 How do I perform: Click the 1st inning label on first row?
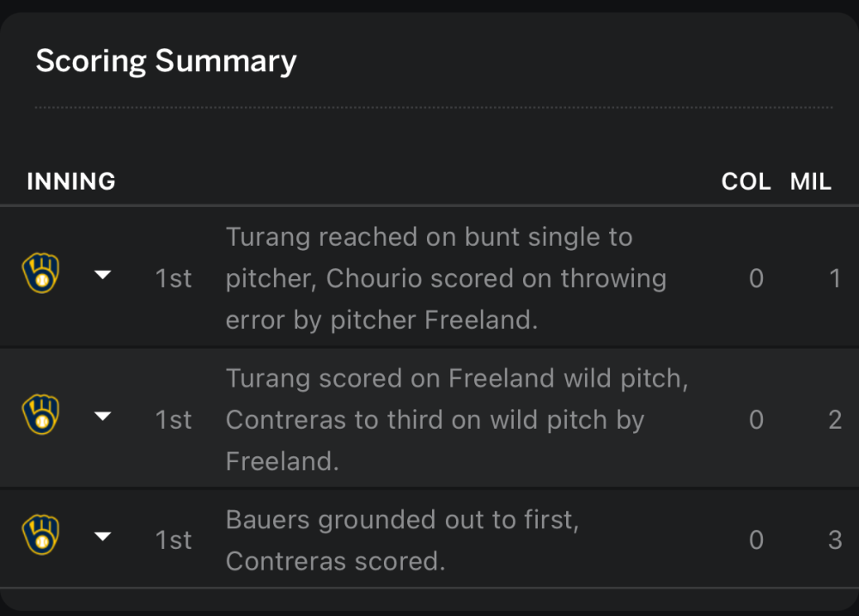[174, 278]
